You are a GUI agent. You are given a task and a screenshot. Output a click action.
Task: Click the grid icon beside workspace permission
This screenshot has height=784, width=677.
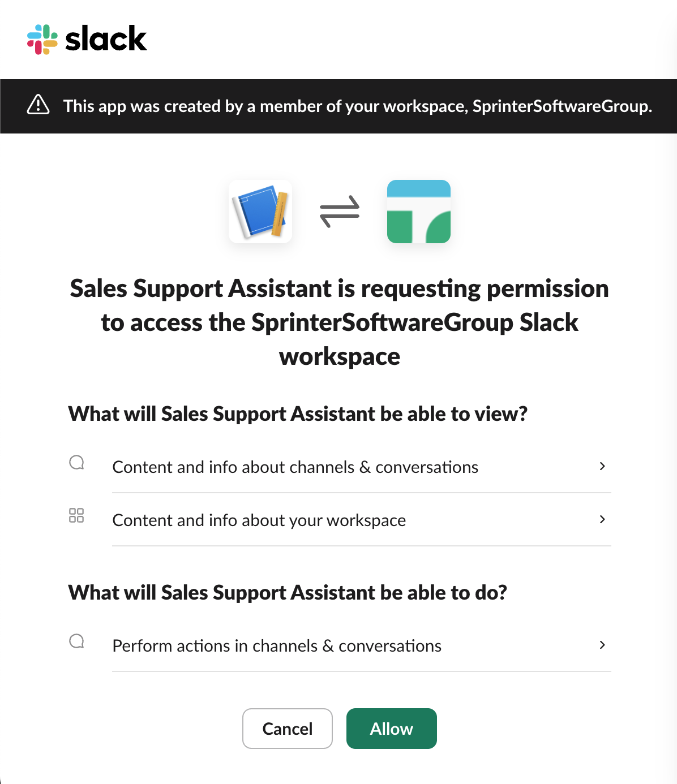(x=76, y=515)
